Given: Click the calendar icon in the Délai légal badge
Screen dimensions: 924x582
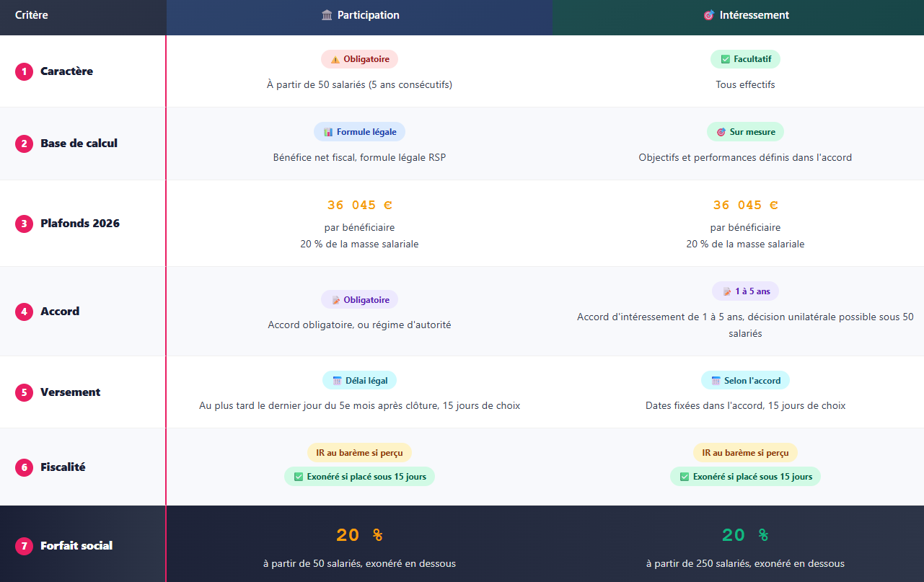Looking at the screenshot, I should (x=337, y=381).
